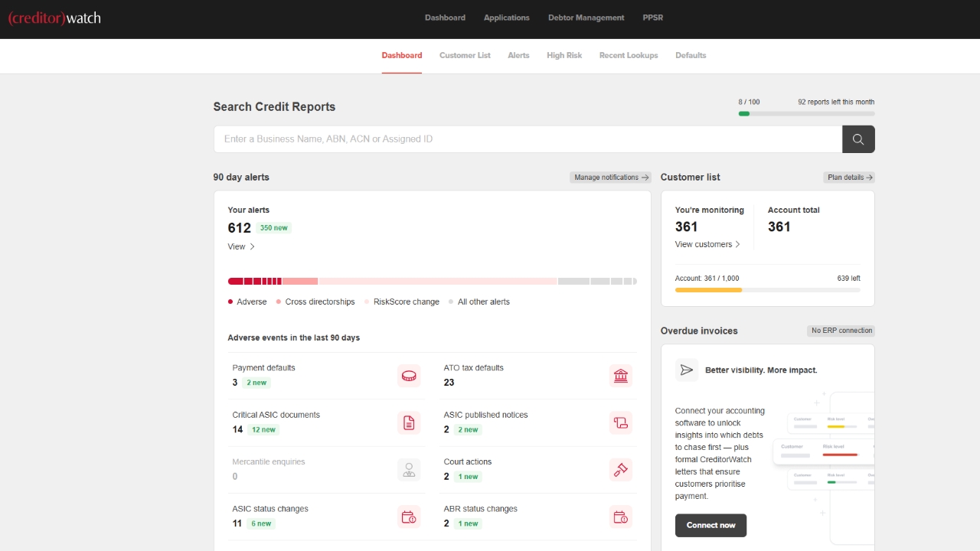Open the Dashboard item in top navigation
The height and width of the screenshot is (551, 980).
(445, 18)
